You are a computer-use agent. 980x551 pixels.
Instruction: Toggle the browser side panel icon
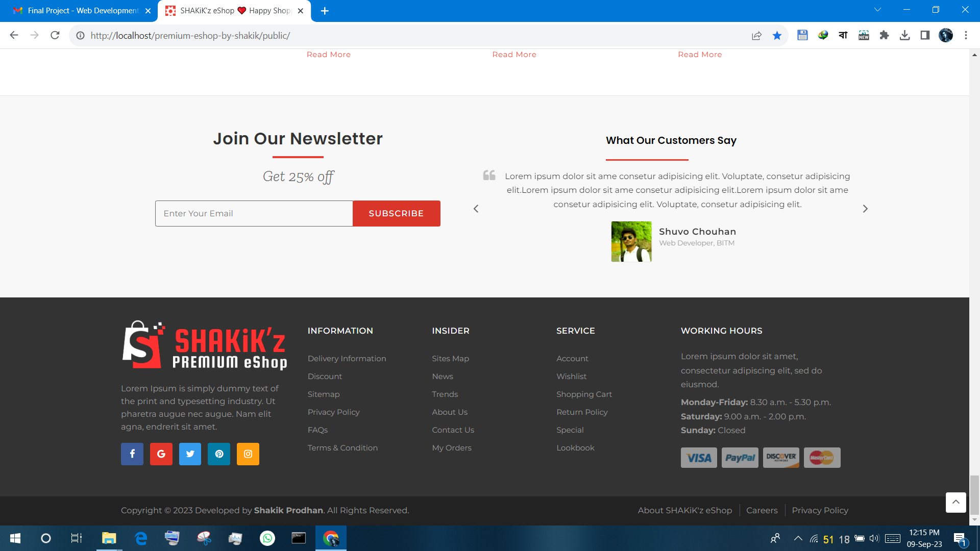point(925,35)
